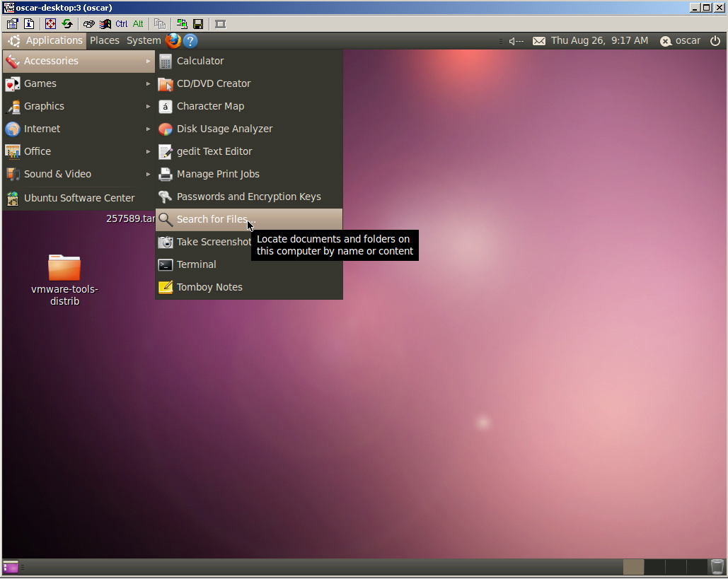This screenshot has width=728, height=579.
Task: Open the Applications menu
Action: pyautogui.click(x=45, y=41)
